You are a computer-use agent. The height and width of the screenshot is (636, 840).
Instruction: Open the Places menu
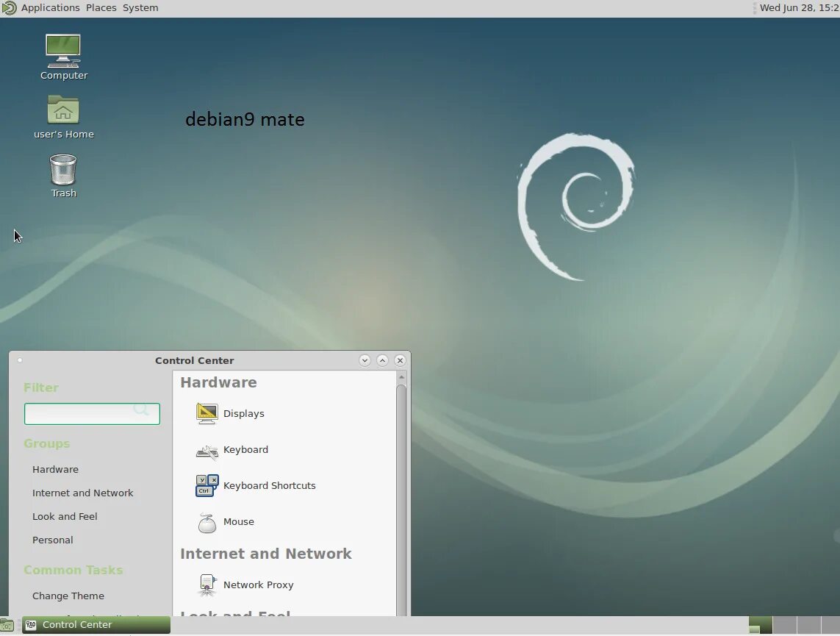pyautogui.click(x=101, y=8)
